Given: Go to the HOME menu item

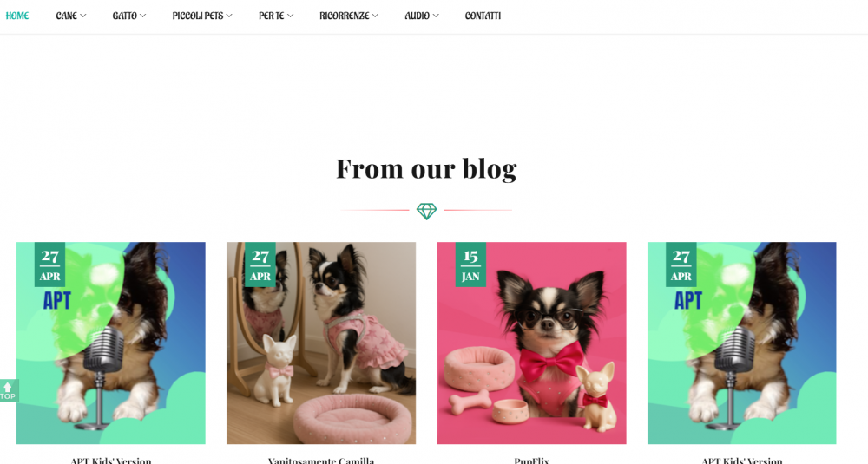Looking at the screenshot, I should (x=17, y=16).
